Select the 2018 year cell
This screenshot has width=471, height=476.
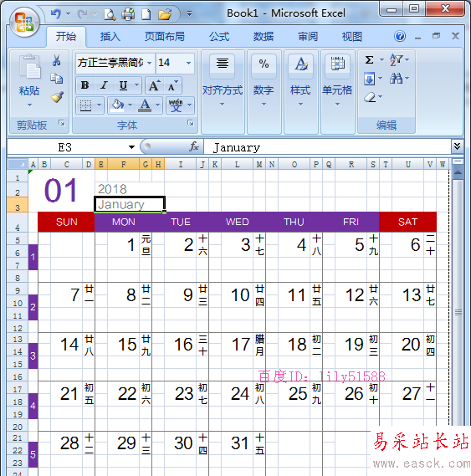pyautogui.click(x=129, y=189)
